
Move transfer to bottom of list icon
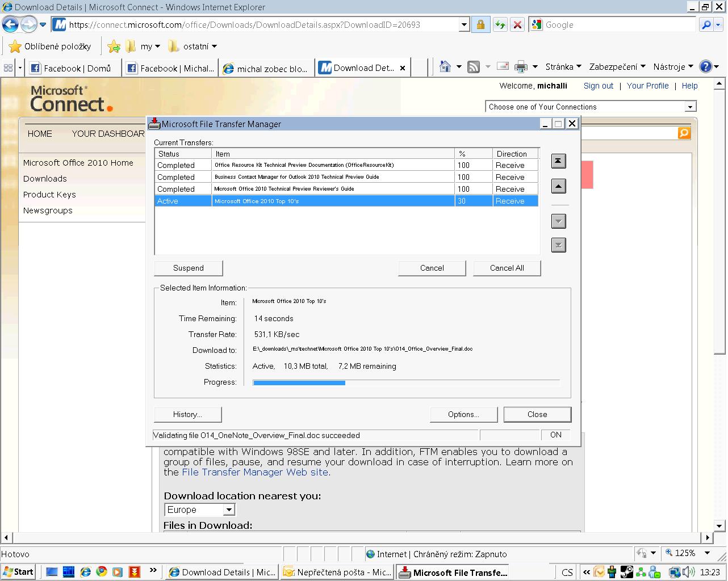(559, 245)
